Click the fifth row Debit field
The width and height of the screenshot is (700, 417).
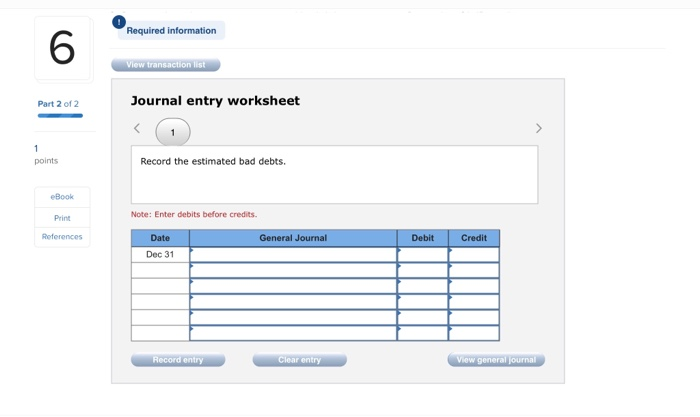pyautogui.click(x=423, y=317)
